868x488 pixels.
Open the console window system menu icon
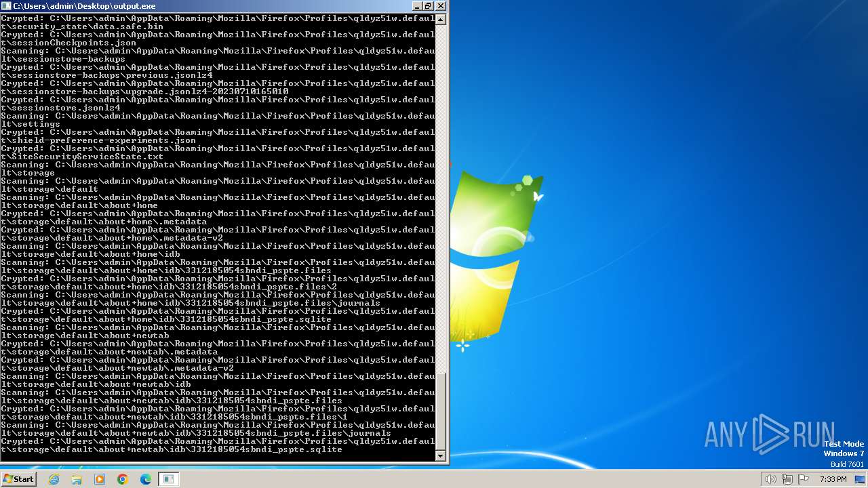pos(6,6)
